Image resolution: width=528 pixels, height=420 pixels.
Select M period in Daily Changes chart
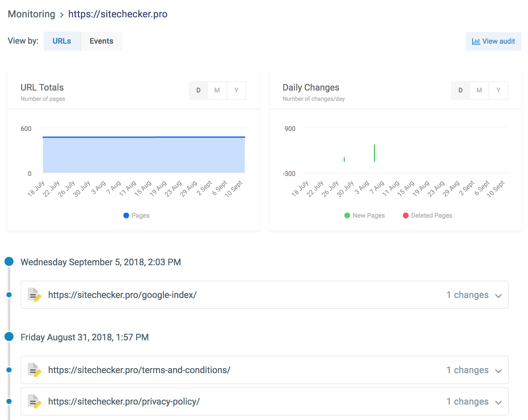coord(479,90)
